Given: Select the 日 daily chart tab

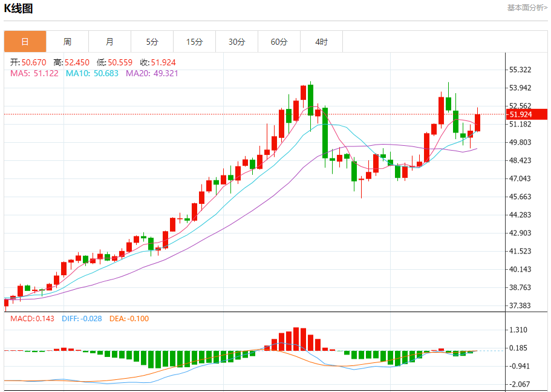Looking at the screenshot, I should tap(25, 42).
